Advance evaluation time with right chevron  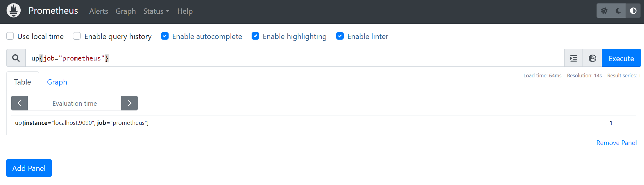129,103
